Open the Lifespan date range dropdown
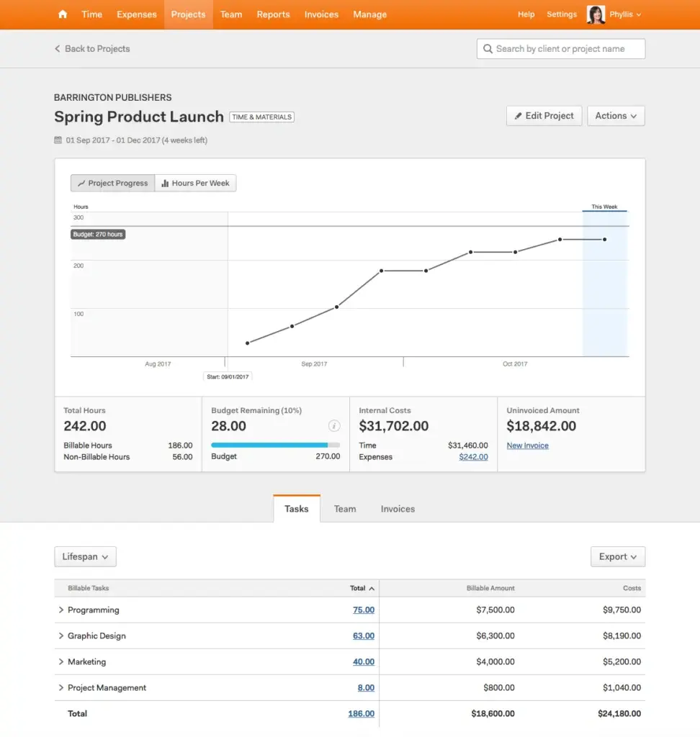This screenshot has height=737, width=700. [x=85, y=556]
